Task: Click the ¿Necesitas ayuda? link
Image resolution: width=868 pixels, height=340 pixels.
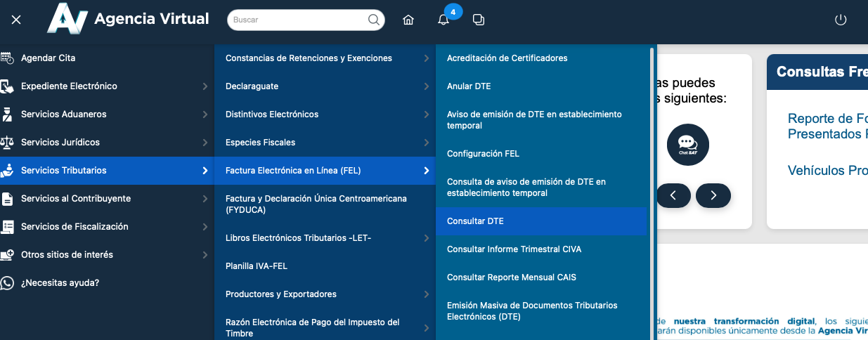Action: pos(60,283)
